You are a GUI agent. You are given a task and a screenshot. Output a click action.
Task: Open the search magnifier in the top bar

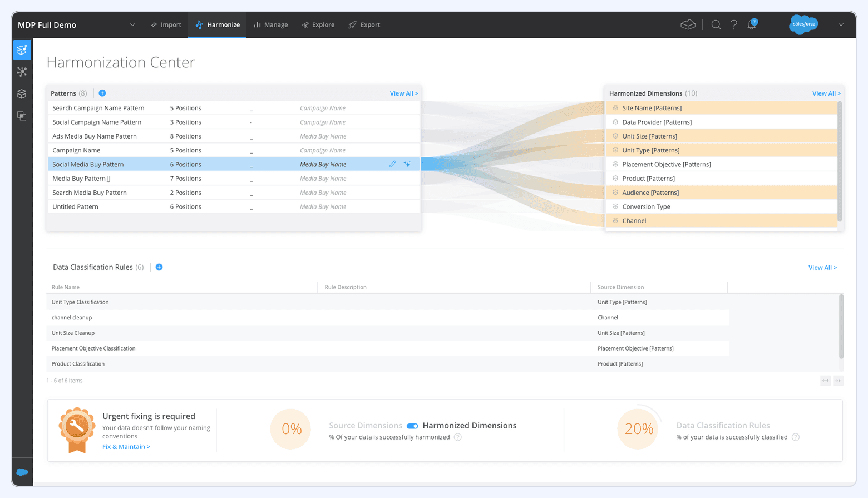[x=716, y=24]
